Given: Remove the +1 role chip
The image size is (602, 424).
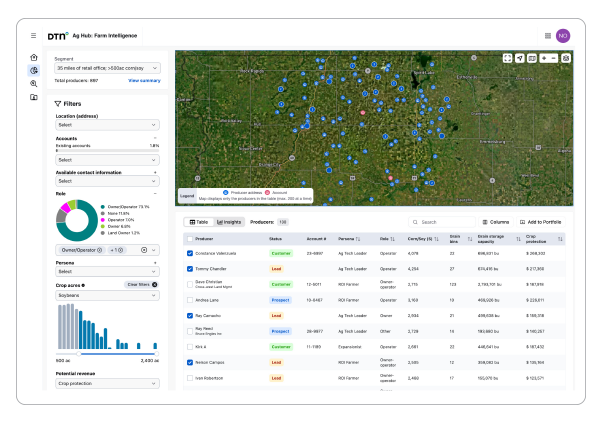Looking at the screenshot, I should (x=121, y=250).
